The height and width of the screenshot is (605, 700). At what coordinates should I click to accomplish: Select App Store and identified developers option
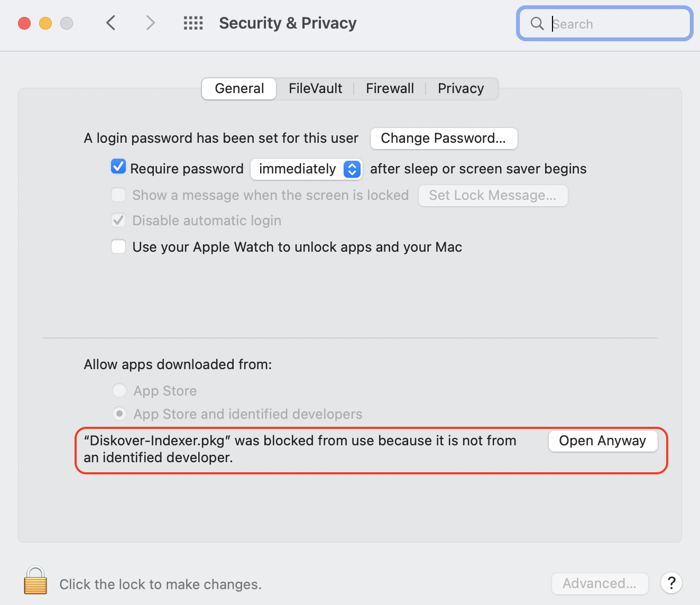pos(119,414)
